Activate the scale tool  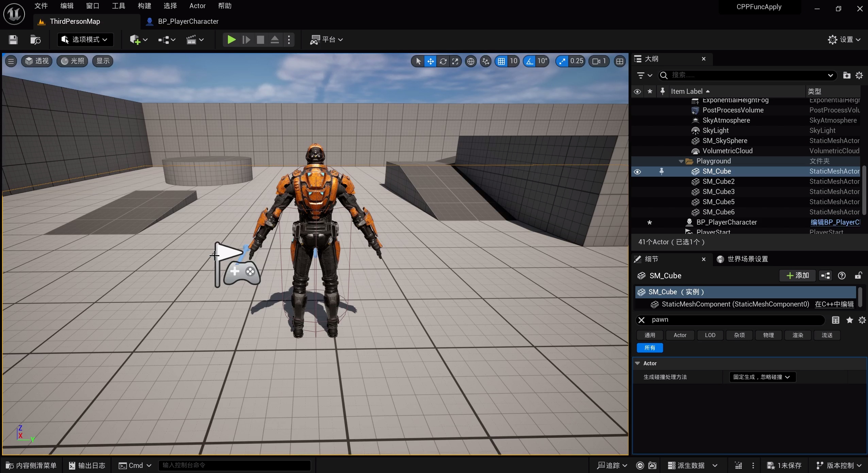(x=455, y=61)
